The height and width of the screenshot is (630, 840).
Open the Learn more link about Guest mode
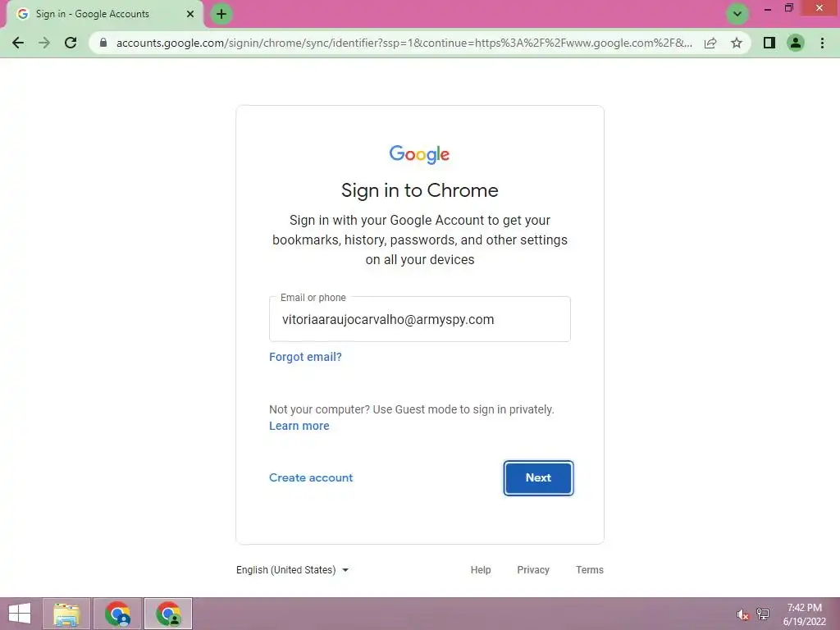299,426
